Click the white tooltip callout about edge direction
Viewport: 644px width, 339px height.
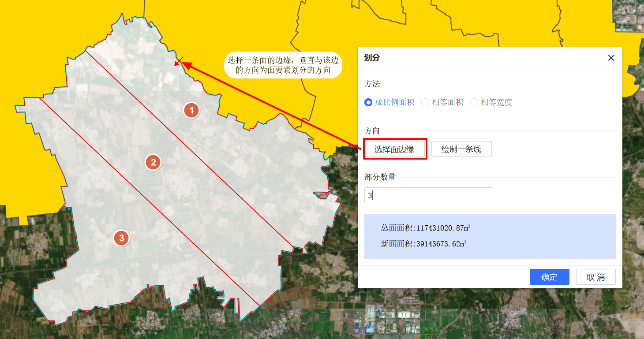[283, 65]
